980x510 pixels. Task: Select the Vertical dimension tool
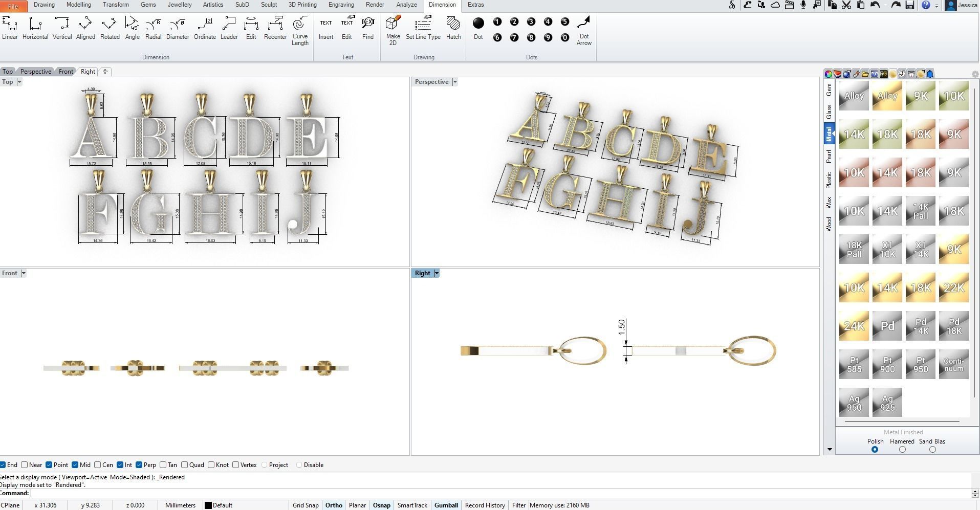pos(62,28)
